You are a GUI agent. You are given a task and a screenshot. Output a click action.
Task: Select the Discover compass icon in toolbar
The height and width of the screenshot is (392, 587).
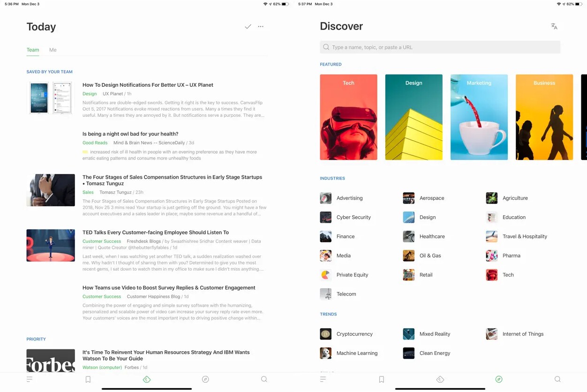pos(499,379)
